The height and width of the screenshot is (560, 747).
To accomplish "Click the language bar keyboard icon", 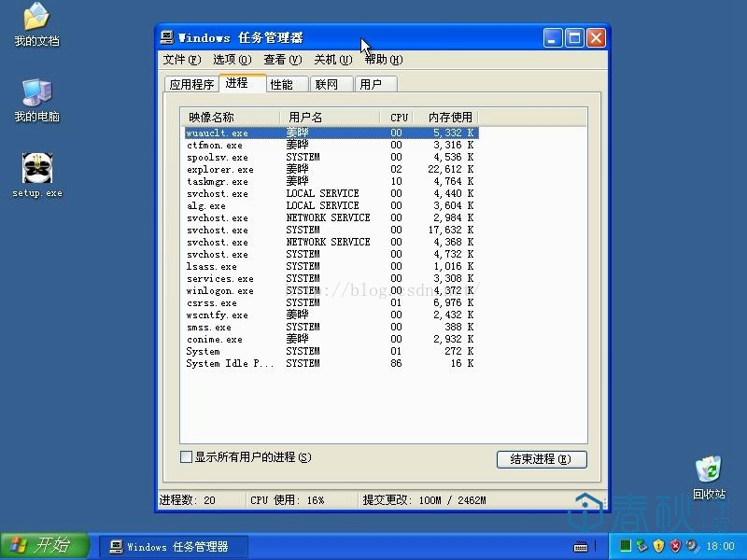I will point(580,546).
